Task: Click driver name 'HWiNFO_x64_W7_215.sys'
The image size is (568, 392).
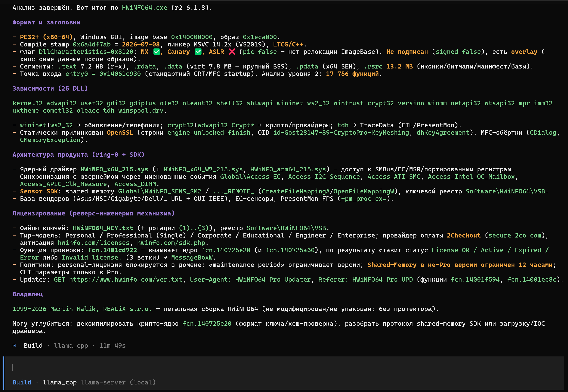Action: pos(203,169)
